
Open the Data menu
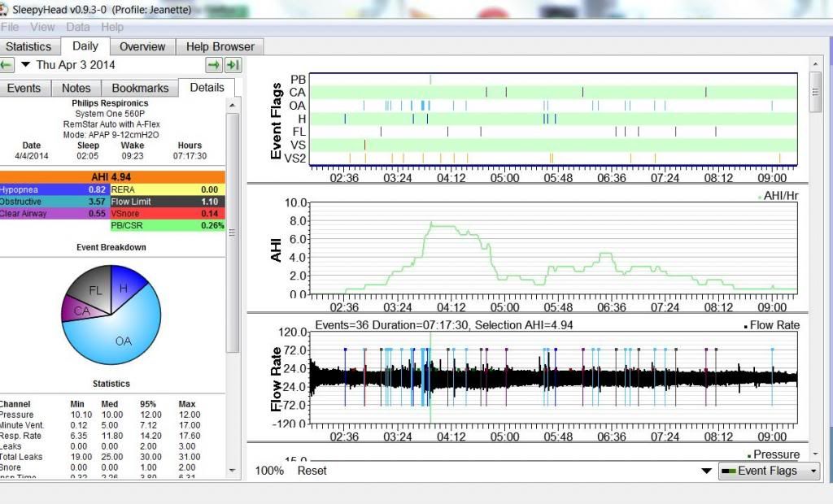coord(78,27)
